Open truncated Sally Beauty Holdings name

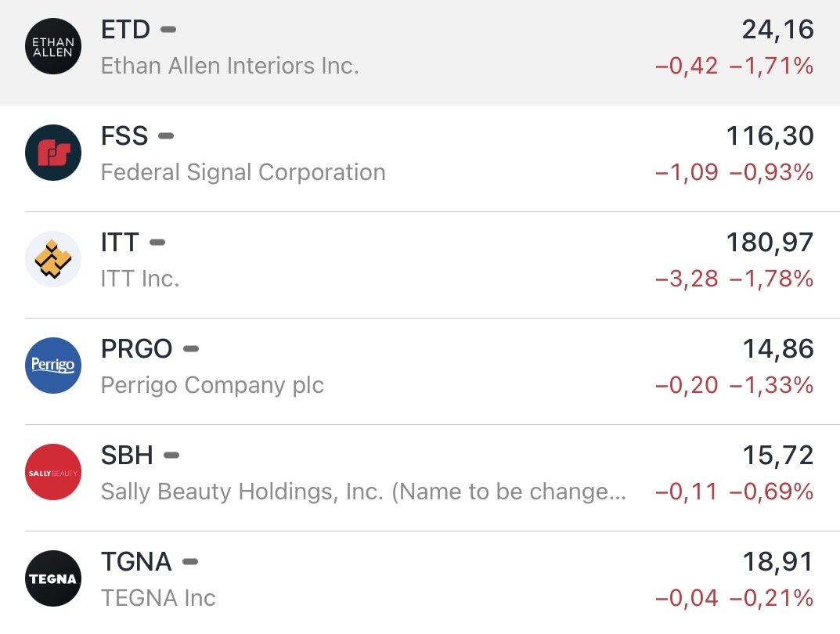364,492
